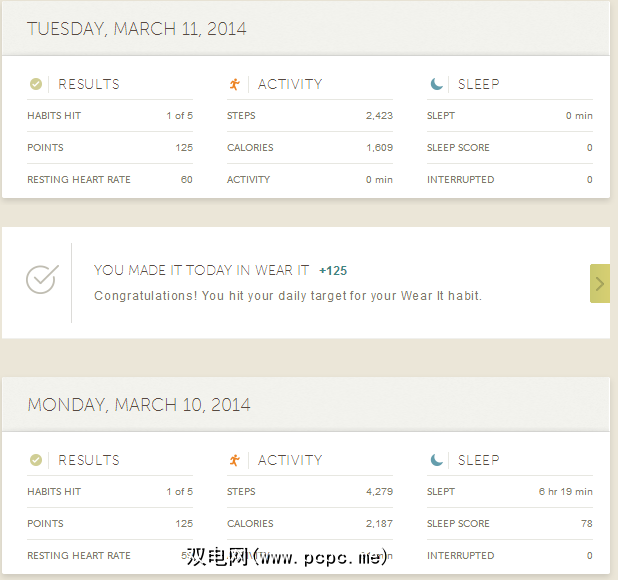Select the Sleep Score 78 row
Screen dimensions: 618x580
(x=509, y=523)
